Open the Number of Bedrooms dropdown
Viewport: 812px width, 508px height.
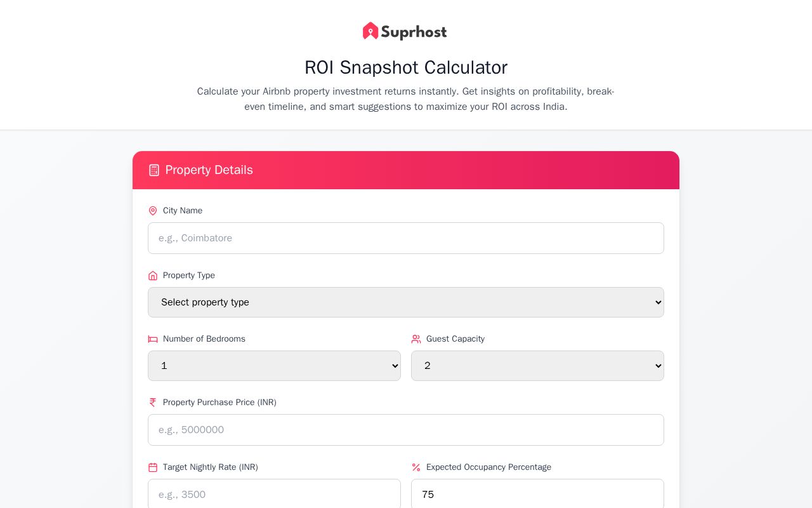tap(274, 366)
